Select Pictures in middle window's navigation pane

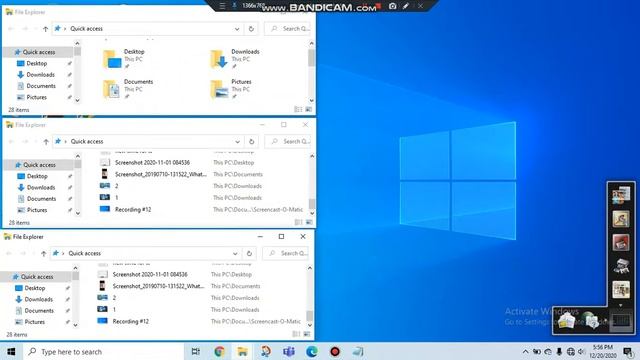(37, 210)
